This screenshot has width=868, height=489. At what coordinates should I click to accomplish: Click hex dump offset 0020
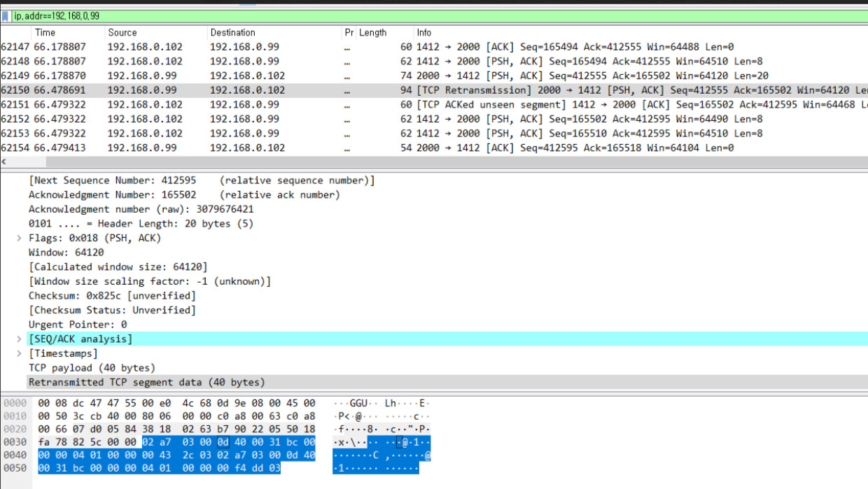click(x=14, y=430)
